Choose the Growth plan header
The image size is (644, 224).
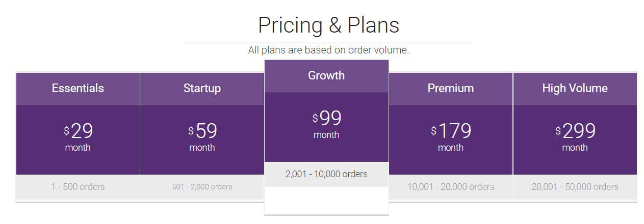(326, 75)
